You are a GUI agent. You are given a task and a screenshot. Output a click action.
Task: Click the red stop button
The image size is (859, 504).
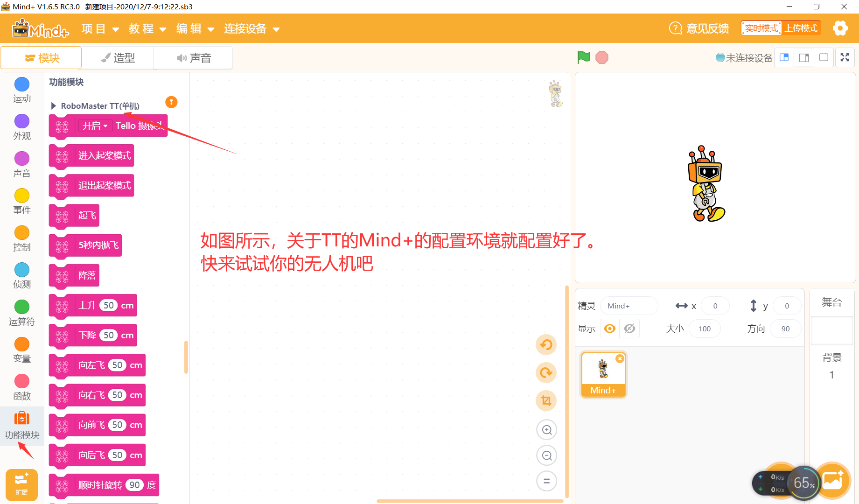click(x=602, y=57)
